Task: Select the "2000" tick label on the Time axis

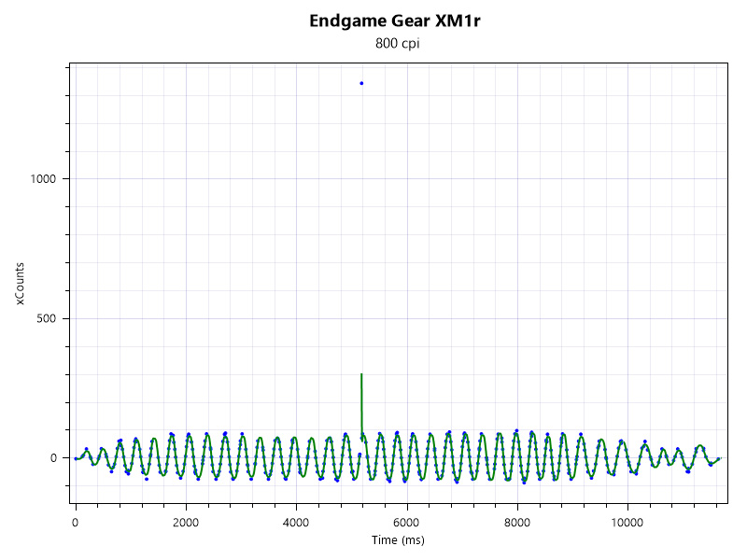Action: click(x=186, y=523)
